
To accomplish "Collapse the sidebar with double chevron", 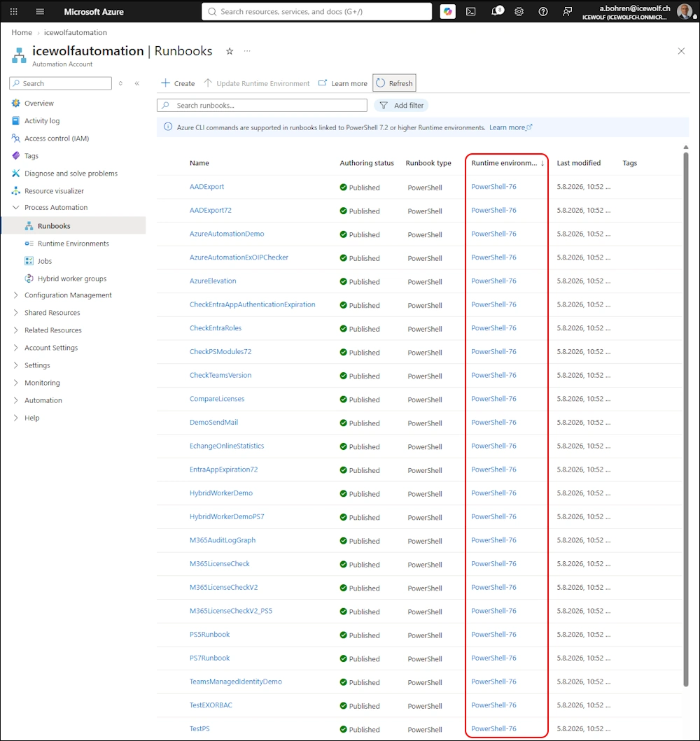I will click(x=137, y=83).
